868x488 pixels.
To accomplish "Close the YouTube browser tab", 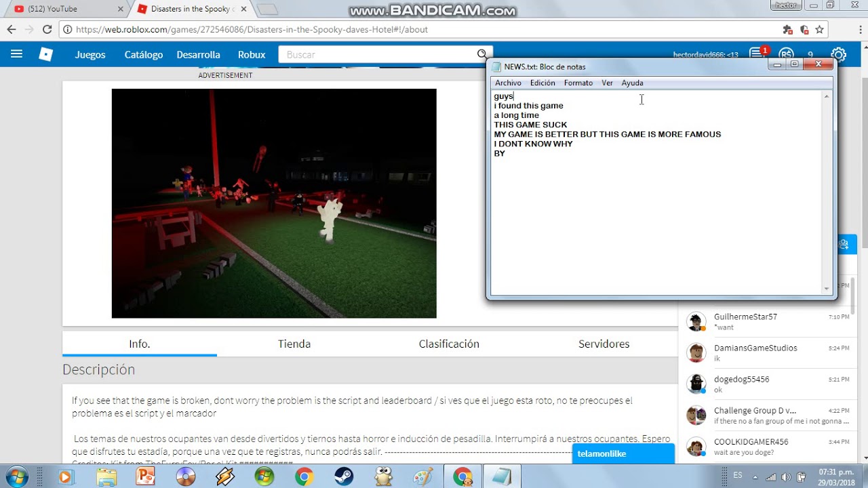I will [x=121, y=9].
